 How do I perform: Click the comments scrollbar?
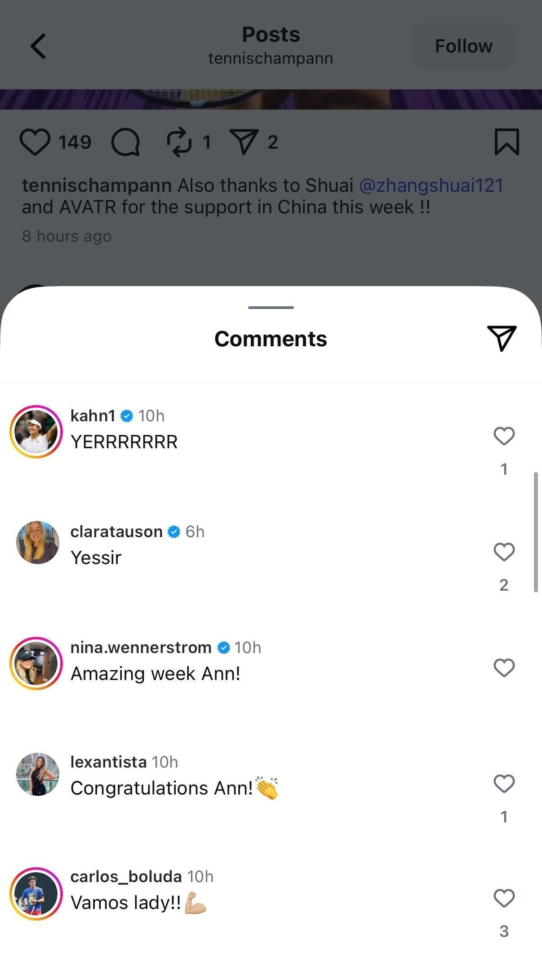point(536,532)
